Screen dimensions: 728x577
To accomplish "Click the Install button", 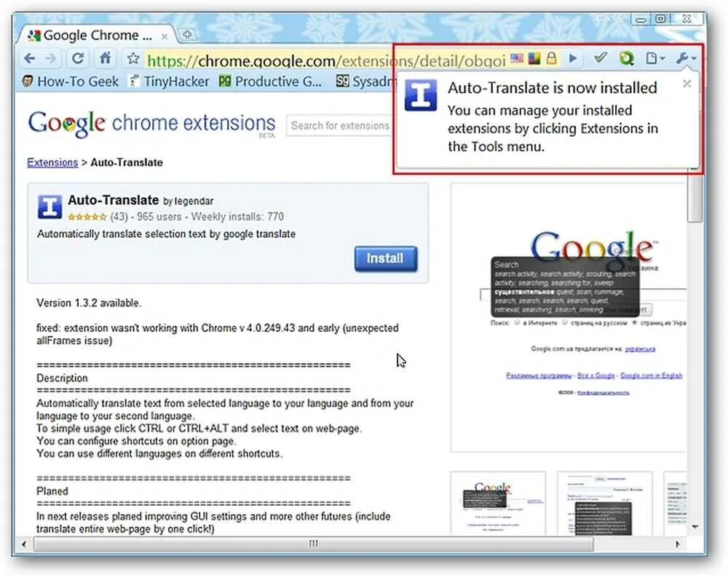I will [386, 258].
